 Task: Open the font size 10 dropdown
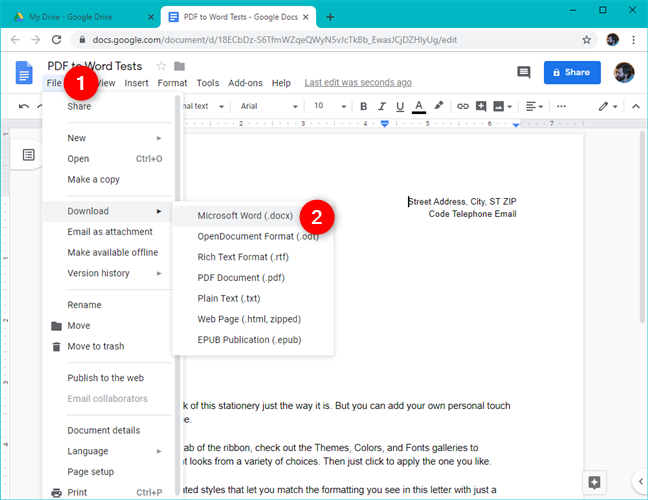pyautogui.click(x=330, y=106)
